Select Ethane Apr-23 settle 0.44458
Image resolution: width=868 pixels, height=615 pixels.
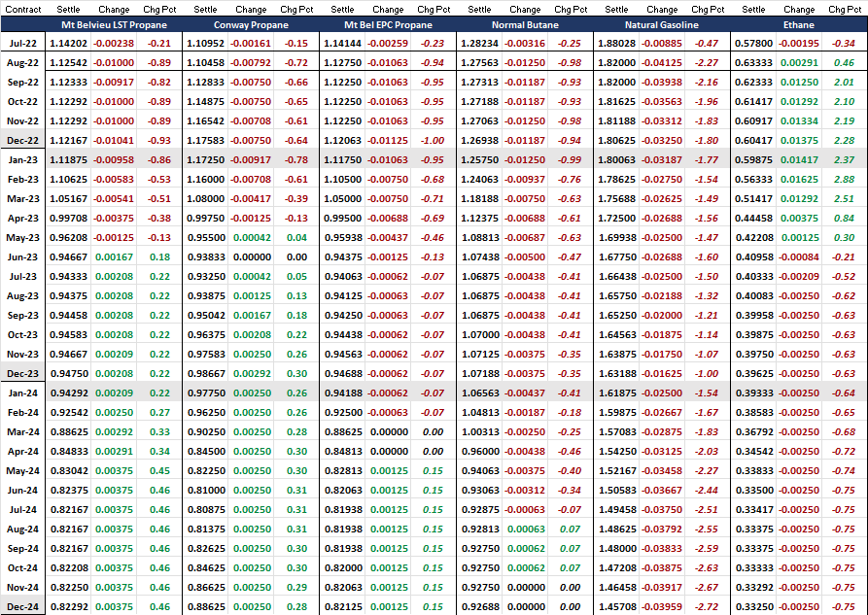pyautogui.click(x=753, y=218)
